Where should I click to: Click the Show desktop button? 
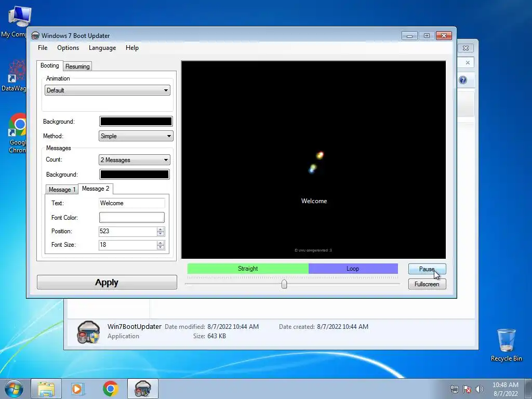(528, 389)
